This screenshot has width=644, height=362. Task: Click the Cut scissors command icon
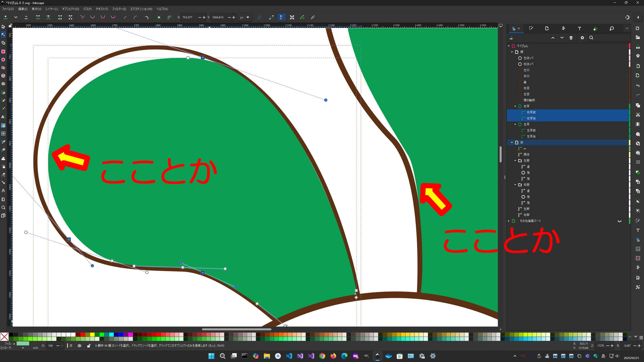(x=638, y=115)
